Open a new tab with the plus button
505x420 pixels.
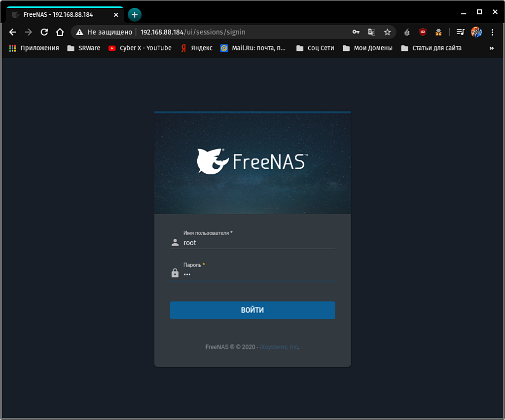point(135,14)
